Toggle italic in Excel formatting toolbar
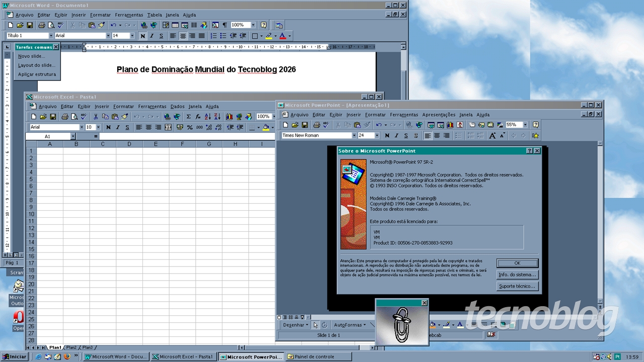This screenshot has width=644, height=362. [x=118, y=127]
